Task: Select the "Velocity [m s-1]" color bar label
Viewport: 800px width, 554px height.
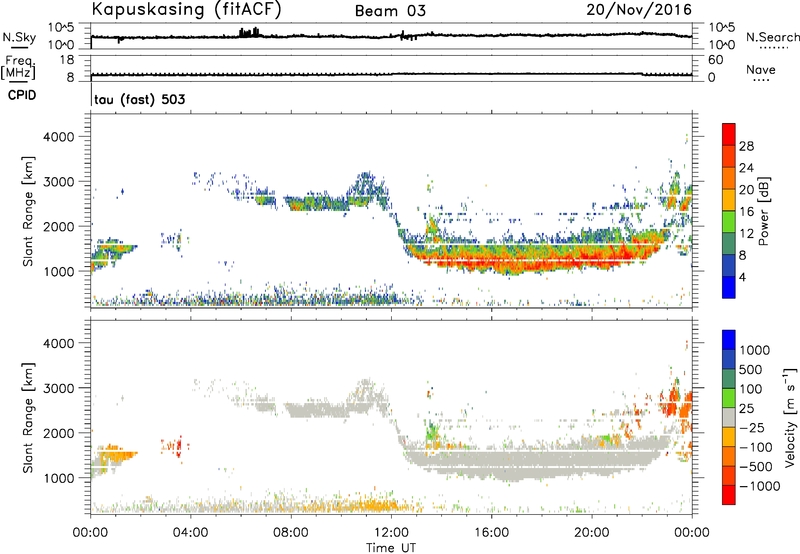Action: tap(790, 417)
